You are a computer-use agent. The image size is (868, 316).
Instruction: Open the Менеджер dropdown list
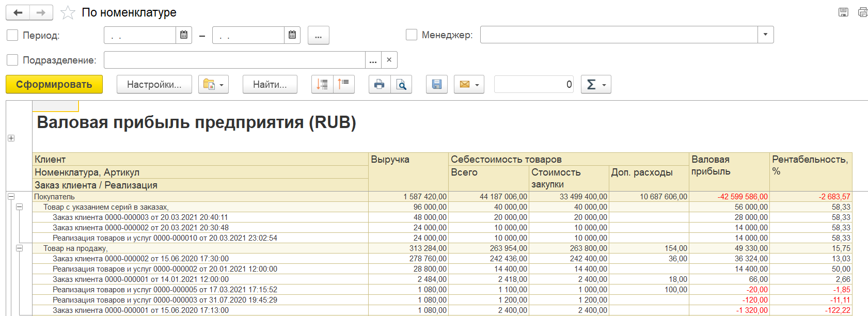click(x=765, y=35)
